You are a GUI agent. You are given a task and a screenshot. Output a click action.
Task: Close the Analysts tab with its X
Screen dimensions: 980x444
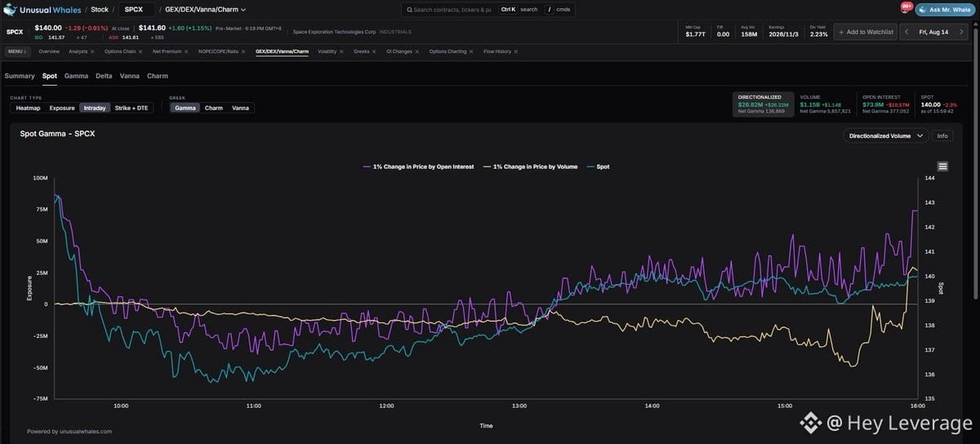[x=93, y=51]
